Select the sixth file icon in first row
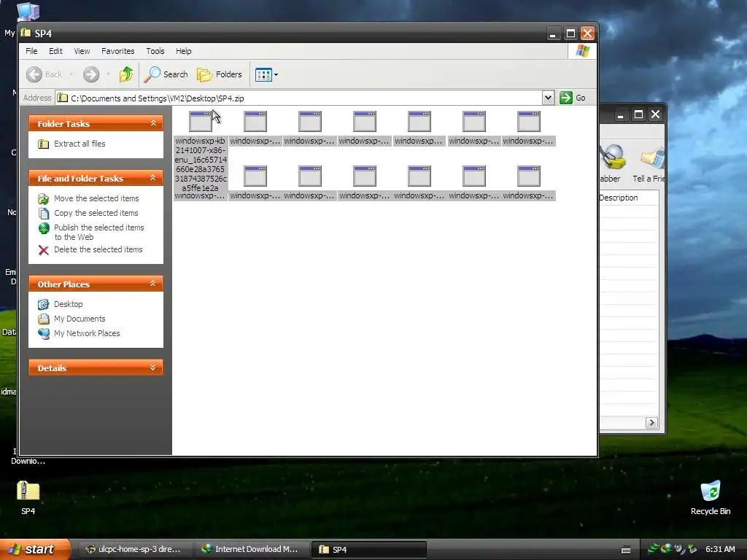The width and height of the screenshot is (747, 560). pos(474,122)
